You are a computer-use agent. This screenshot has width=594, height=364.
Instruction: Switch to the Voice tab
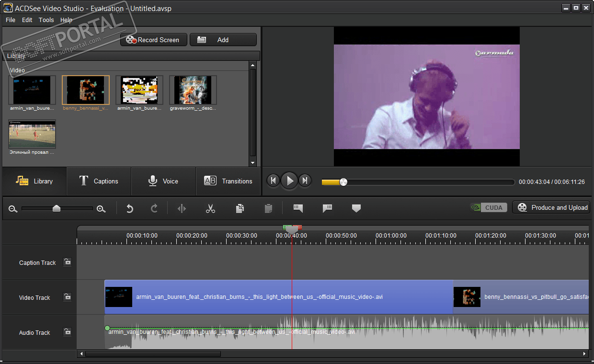(x=163, y=181)
